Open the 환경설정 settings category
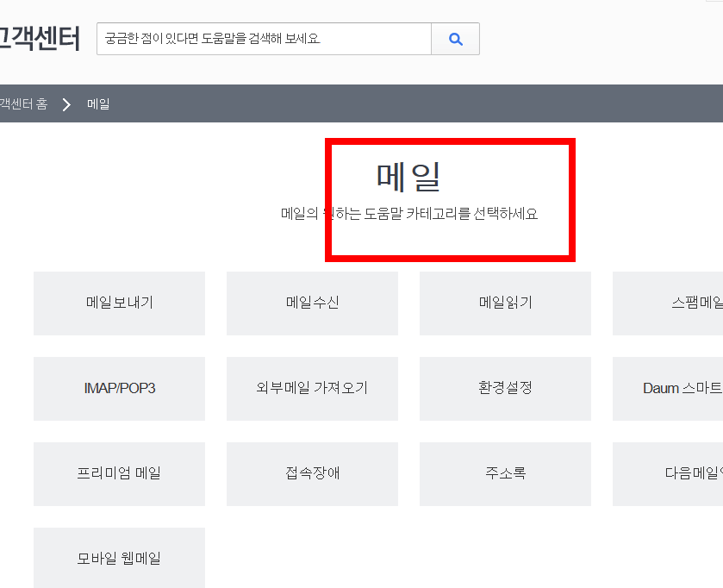 click(x=505, y=388)
